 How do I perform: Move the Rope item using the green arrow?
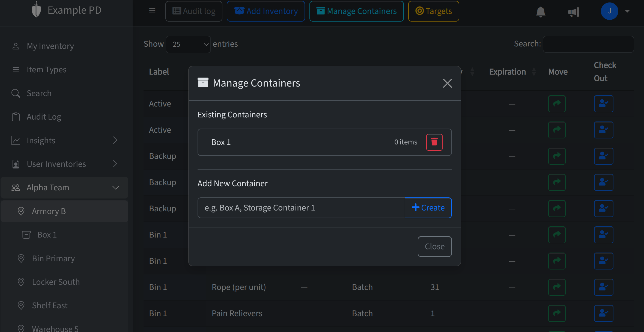click(557, 287)
